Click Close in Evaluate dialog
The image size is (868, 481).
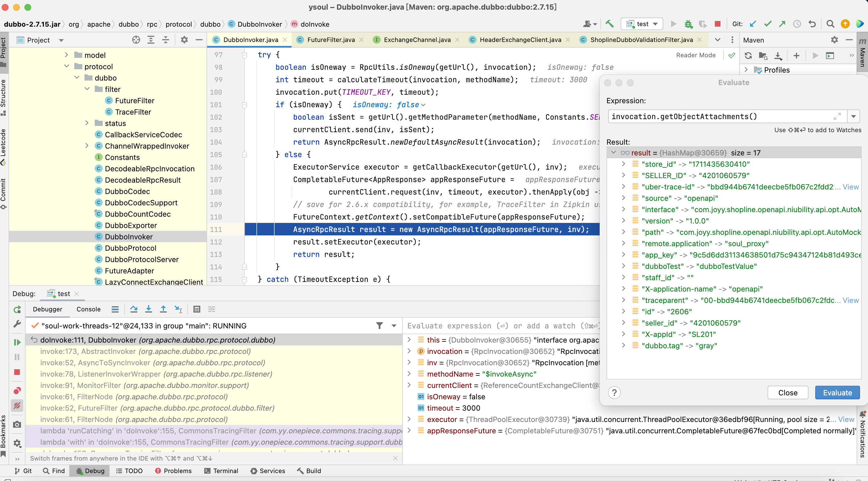click(788, 393)
